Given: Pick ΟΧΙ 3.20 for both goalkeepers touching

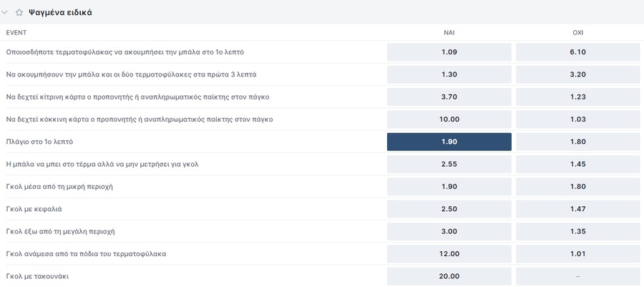Looking at the screenshot, I should pos(578,74).
